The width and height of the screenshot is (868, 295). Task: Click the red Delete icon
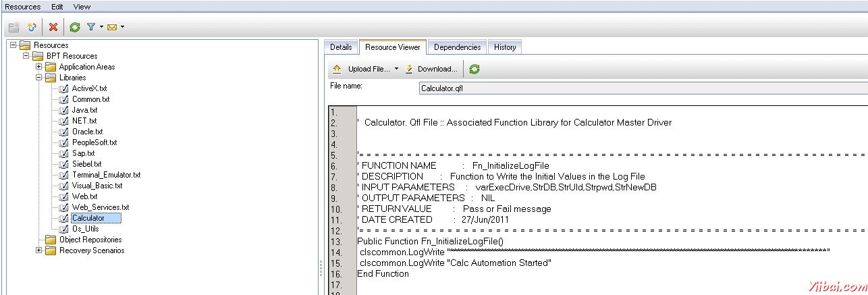click(53, 27)
